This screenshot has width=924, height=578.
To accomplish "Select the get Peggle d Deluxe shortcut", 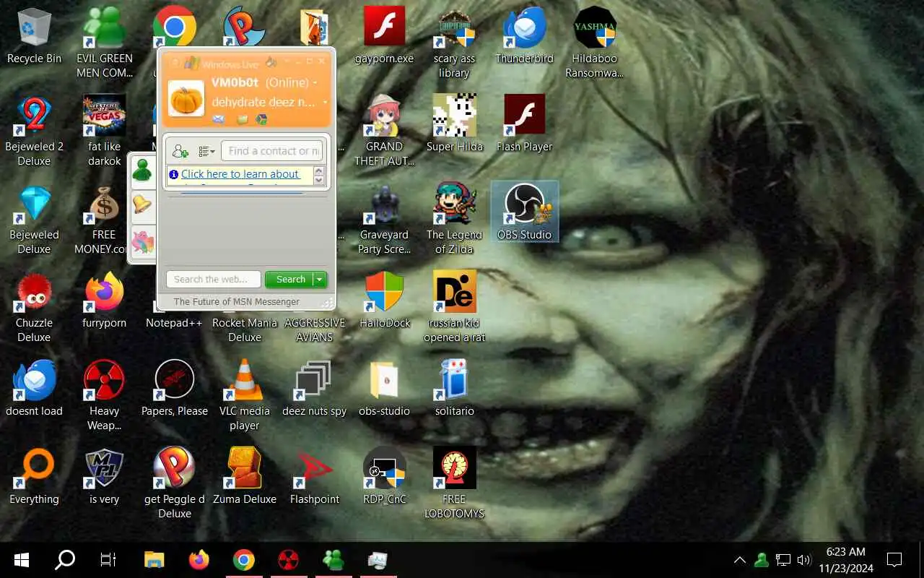I will coord(175,483).
